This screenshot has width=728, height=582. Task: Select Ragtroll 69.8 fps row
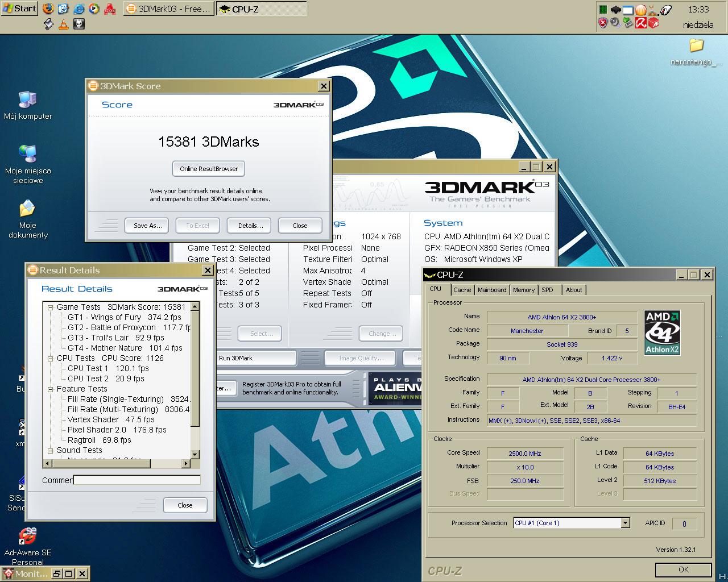coord(100,440)
